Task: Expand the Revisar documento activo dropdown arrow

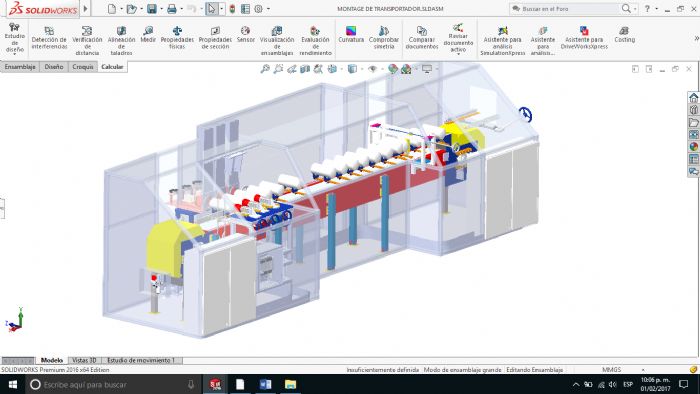Action: point(458,54)
